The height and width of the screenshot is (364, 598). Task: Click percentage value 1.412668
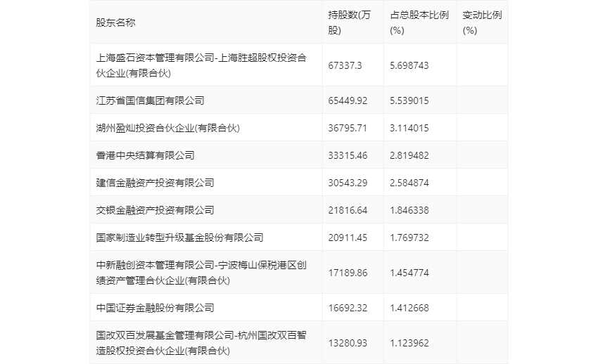click(409, 308)
